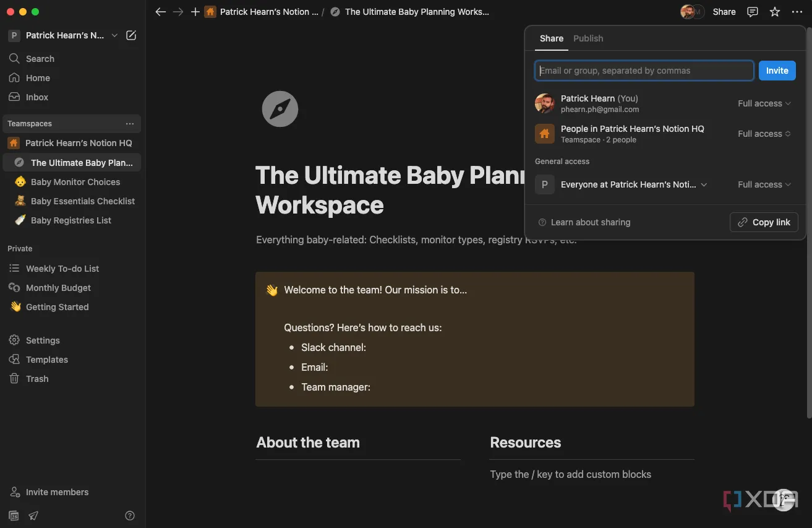Open comments panel icon in top bar
This screenshot has width=812, height=528.
pos(753,12)
